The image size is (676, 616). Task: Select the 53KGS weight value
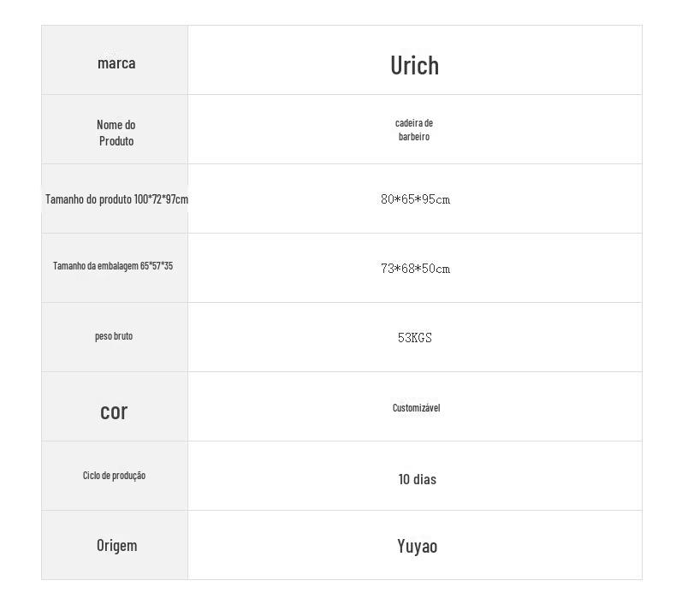[415, 338]
